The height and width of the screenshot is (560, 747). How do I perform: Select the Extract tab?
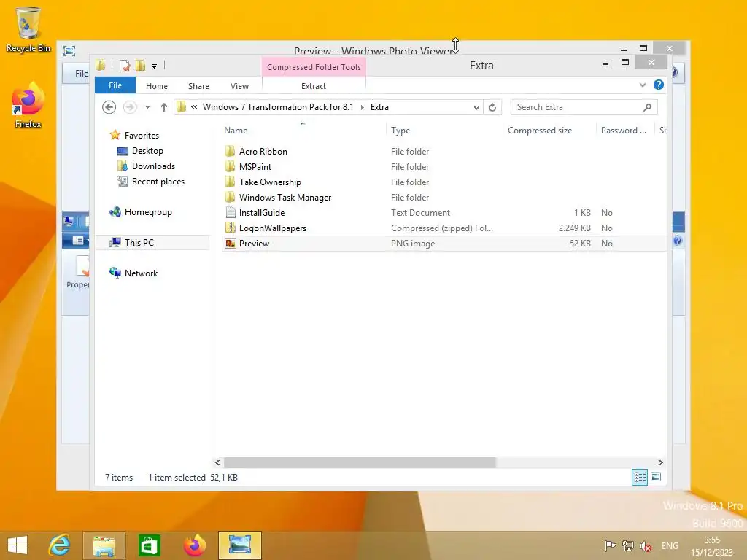pos(314,86)
